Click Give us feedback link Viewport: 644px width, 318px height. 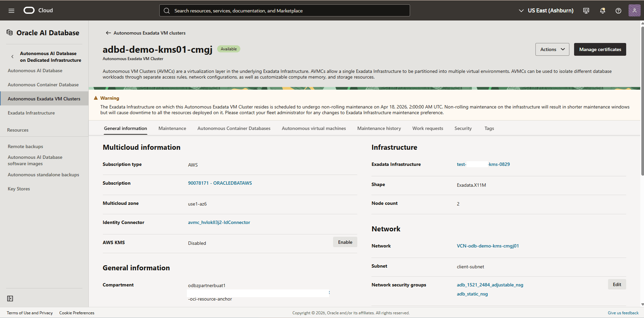[x=623, y=313]
